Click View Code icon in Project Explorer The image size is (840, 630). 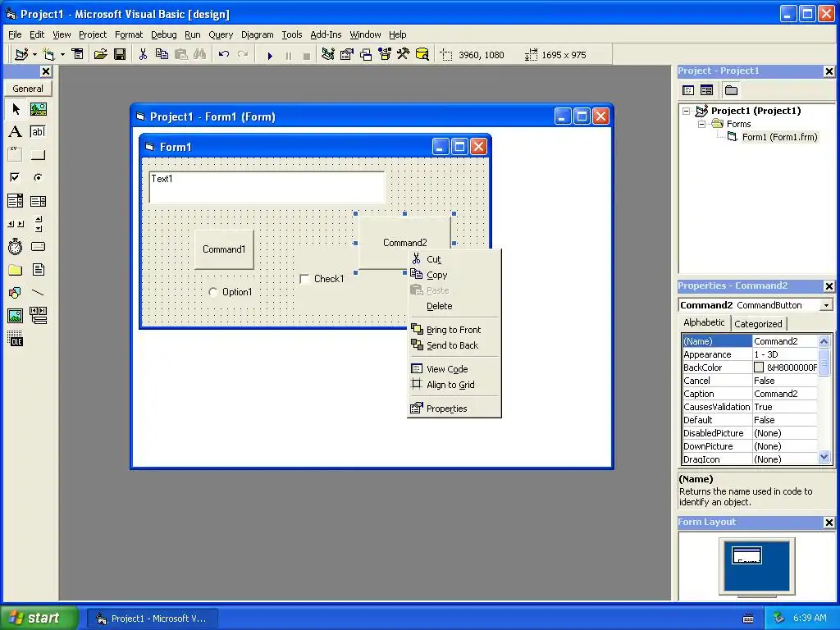[688, 90]
